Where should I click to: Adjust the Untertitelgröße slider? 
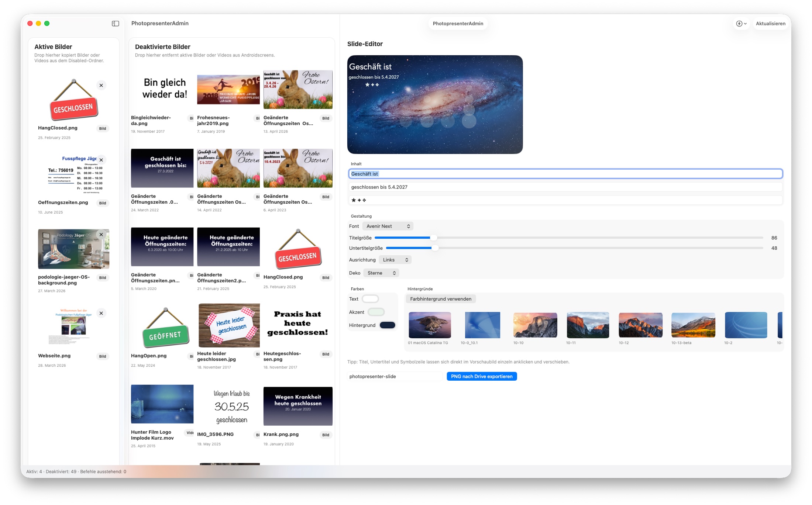click(x=574, y=248)
